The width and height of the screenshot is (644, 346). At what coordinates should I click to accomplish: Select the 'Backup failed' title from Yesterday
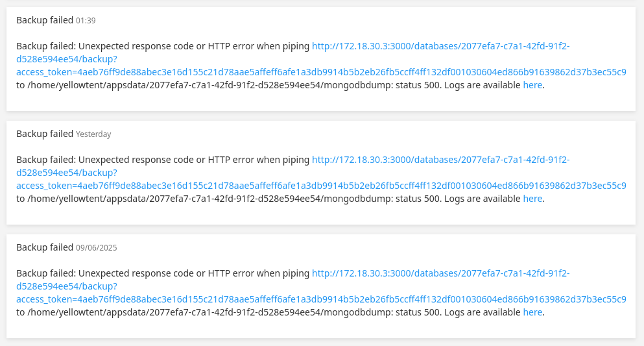[x=45, y=134]
